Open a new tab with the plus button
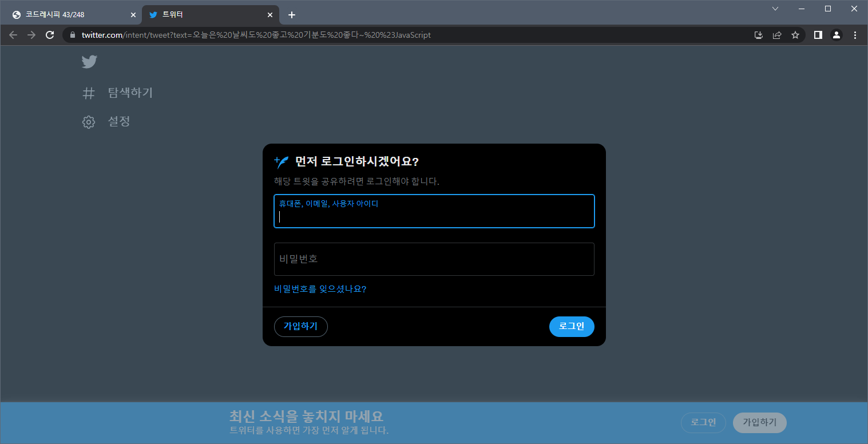868x444 pixels. point(292,15)
